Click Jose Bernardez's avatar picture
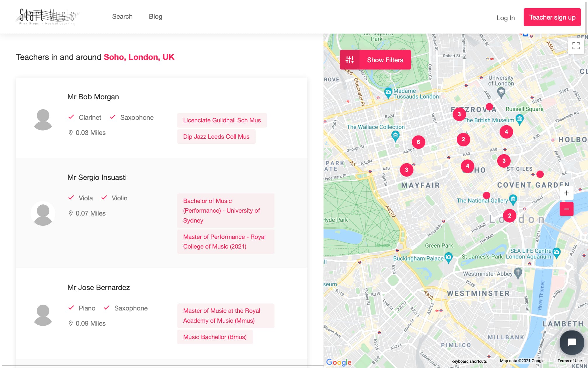The height and width of the screenshot is (368, 588). [43, 315]
